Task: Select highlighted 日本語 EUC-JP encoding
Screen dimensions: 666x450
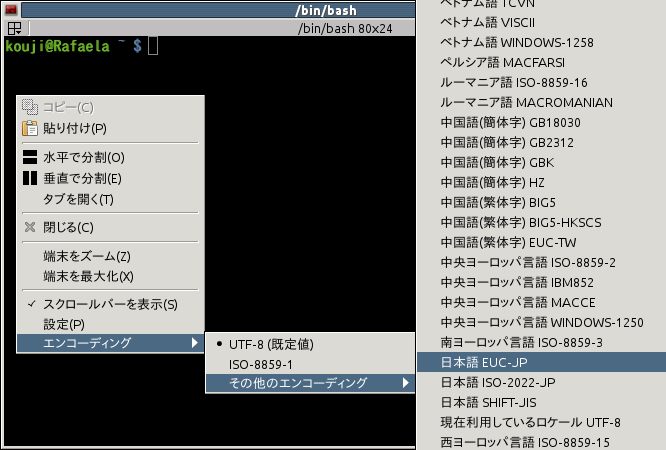Action: (x=542, y=362)
